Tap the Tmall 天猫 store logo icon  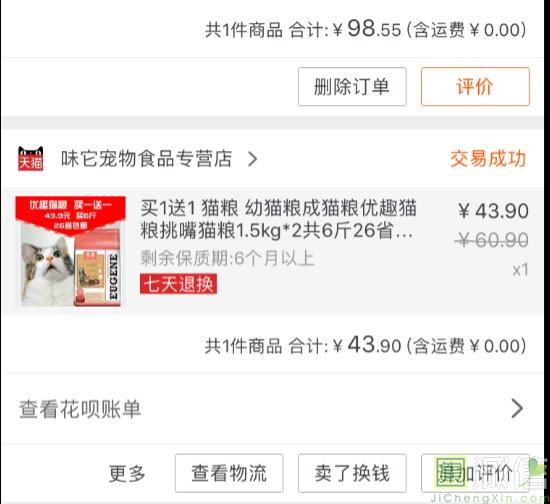pyautogui.click(x=31, y=159)
